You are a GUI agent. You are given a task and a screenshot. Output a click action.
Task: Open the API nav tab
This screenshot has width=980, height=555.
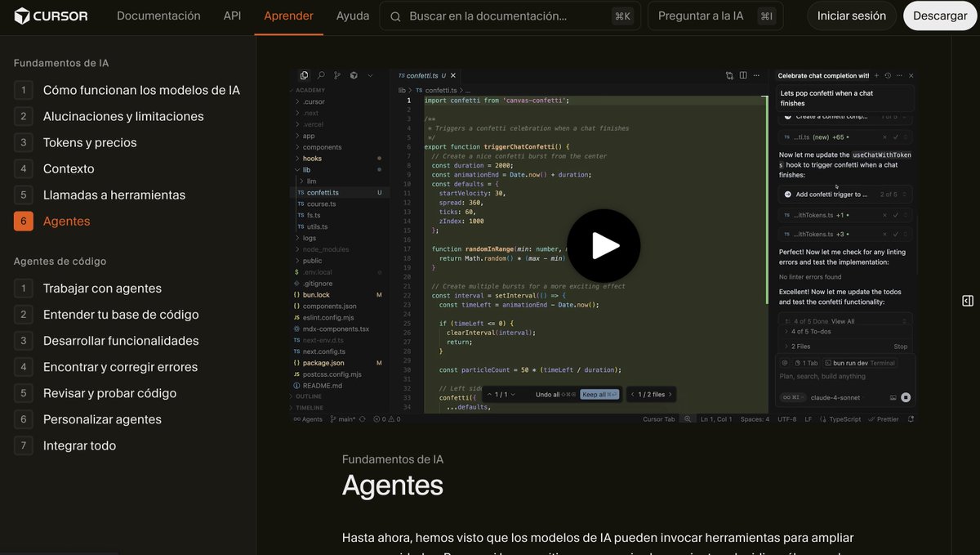click(x=232, y=16)
